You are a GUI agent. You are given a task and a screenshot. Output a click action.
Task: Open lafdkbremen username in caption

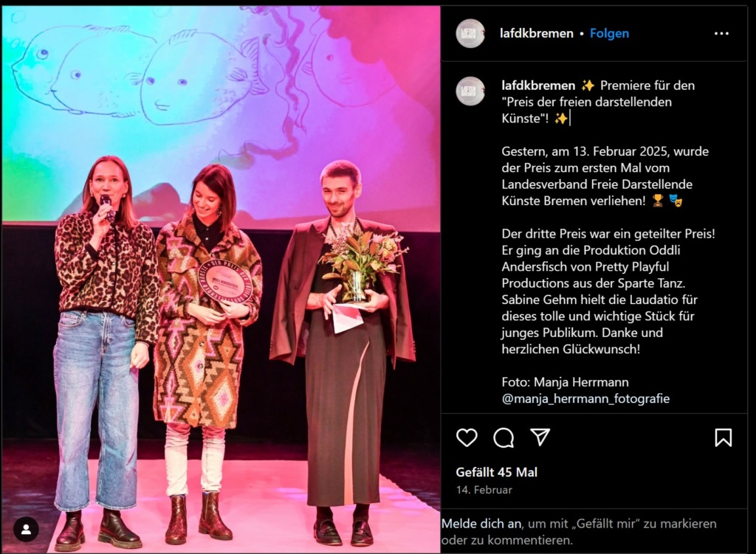[x=538, y=86]
